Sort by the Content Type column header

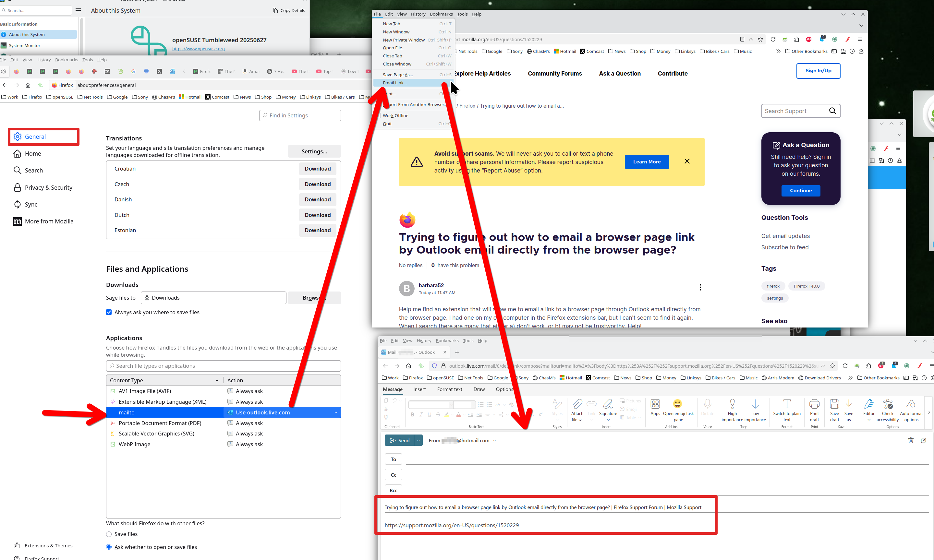(164, 380)
